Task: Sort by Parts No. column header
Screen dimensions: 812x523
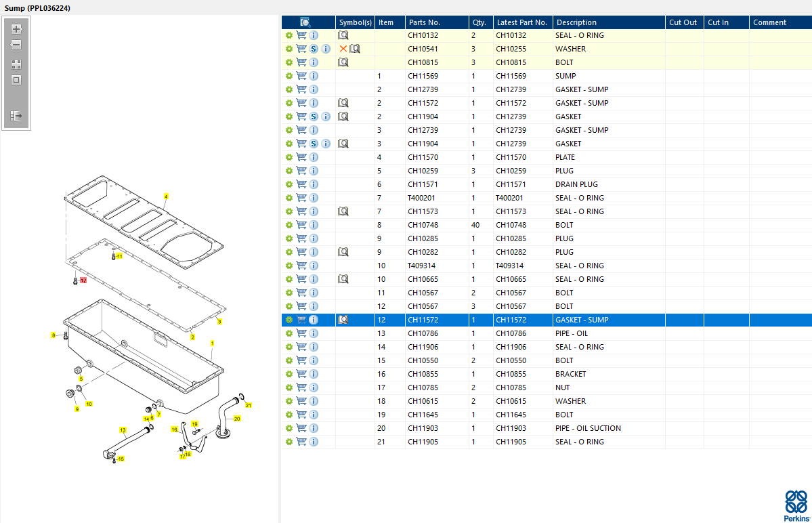Action: click(424, 22)
